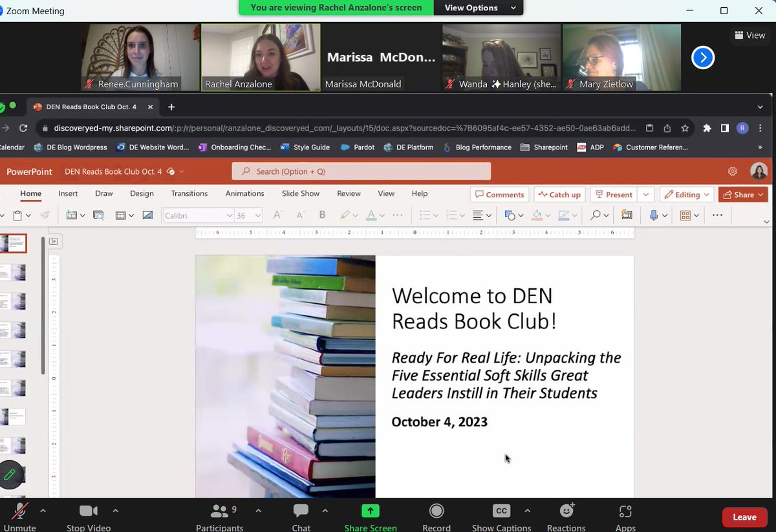
Task: Expand the Participants options arrow
Action: click(258, 511)
